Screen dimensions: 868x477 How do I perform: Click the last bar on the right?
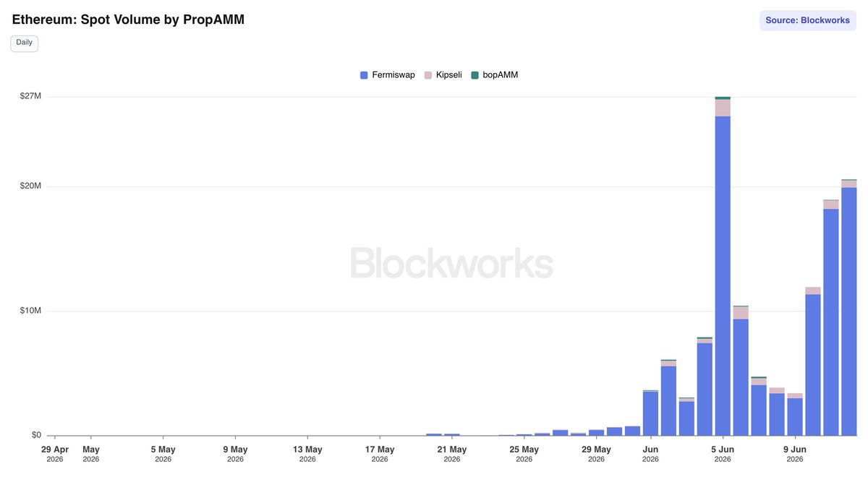[x=849, y=307]
